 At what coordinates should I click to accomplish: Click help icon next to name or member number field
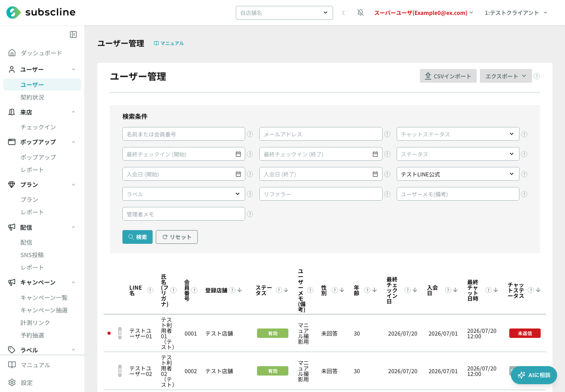[x=250, y=134]
